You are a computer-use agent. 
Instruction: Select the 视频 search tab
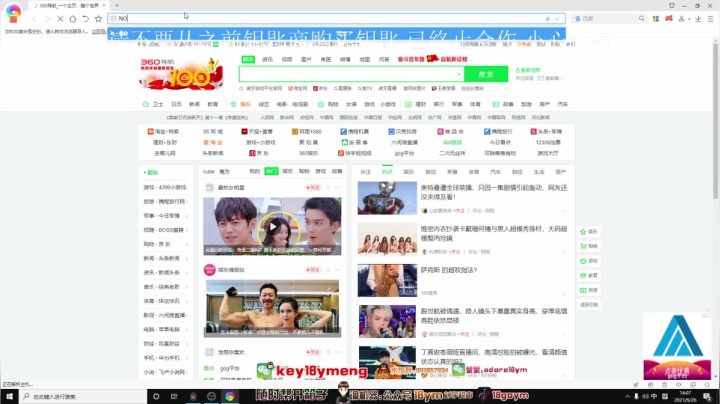click(x=287, y=60)
